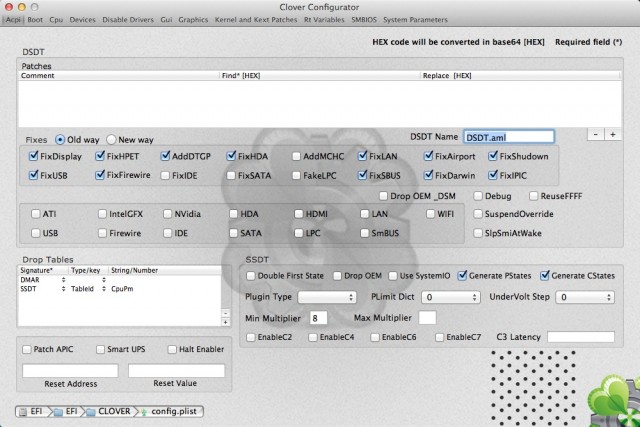Uncheck the FixHPET checkbox
640x427 pixels.
pos(100,156)
